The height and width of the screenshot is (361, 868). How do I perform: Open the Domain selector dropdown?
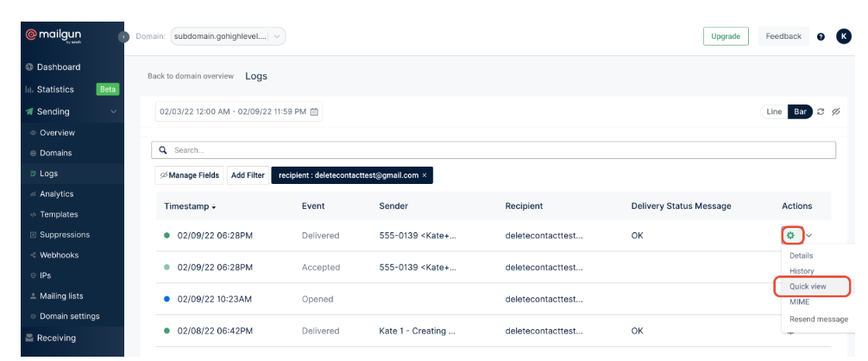point(228,36)
